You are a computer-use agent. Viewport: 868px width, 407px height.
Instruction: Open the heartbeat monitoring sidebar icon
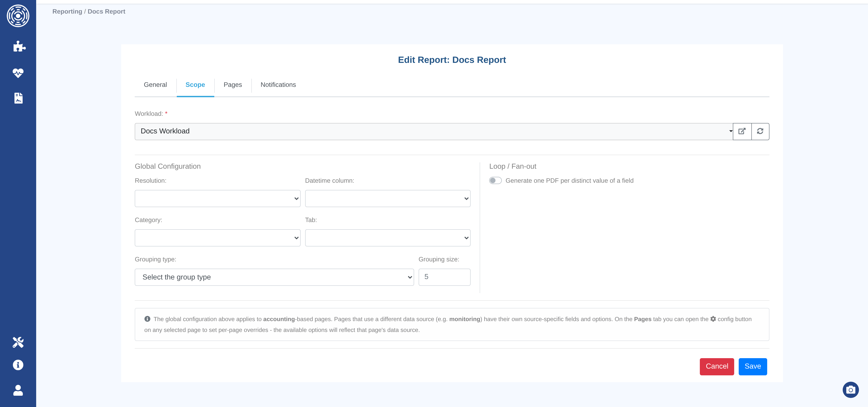pos(18,73)
